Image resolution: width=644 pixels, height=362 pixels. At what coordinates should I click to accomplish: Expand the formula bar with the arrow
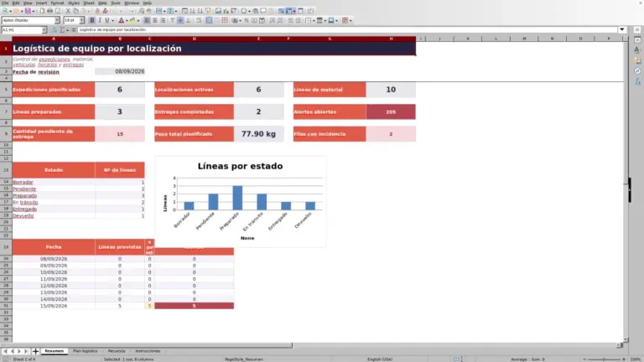tap(622, 29)
